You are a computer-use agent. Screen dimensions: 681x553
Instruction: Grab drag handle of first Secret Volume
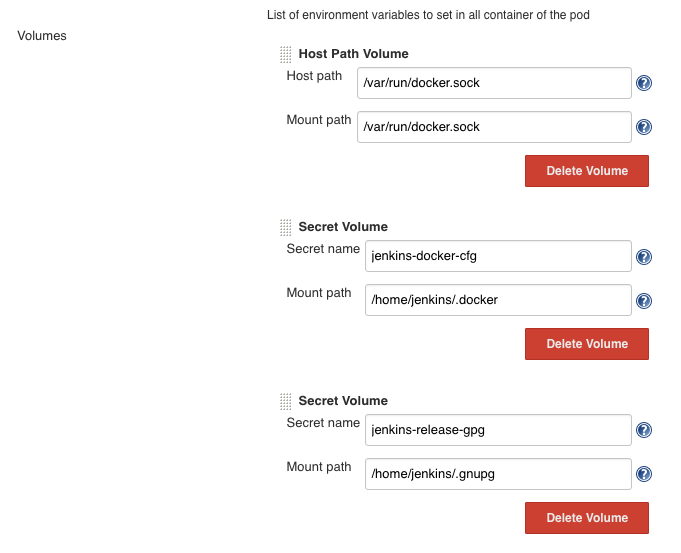(x=285, y=227)
